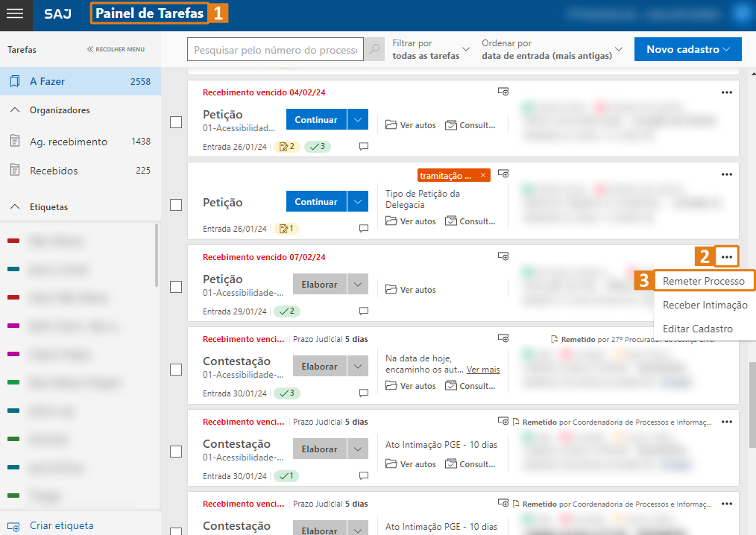Click the process number search field
Image resolution: width=756 pixels, height=535 pixels.
tap(275, 50)
